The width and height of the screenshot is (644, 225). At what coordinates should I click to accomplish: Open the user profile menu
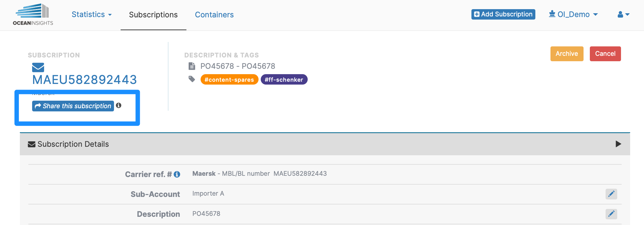tap(624, 15)
